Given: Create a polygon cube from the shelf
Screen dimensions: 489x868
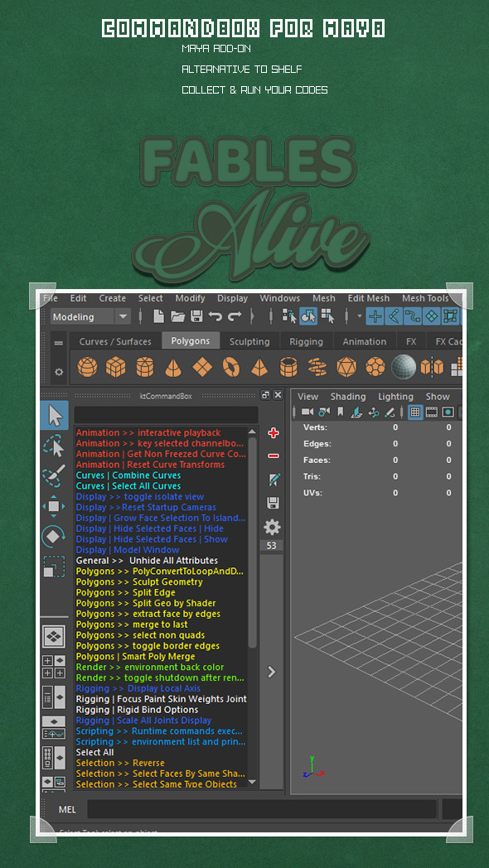Looking at the screenshot, I should click(115, 366).
